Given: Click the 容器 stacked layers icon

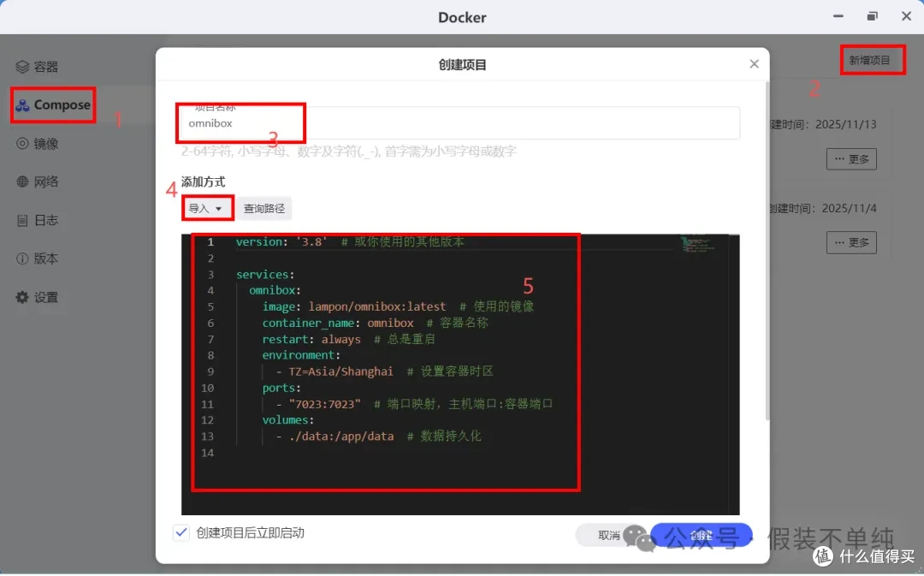Looking at the screenshot, I should [x=21, y=67].
